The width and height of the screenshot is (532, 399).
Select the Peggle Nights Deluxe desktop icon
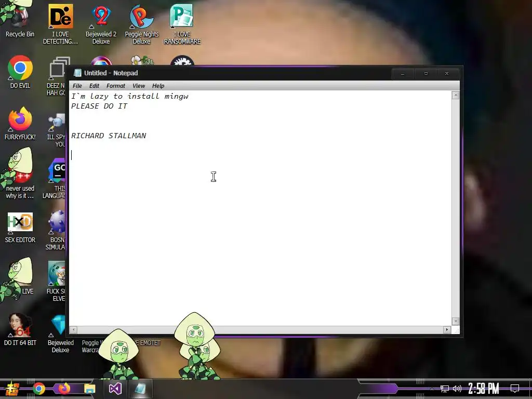[x=141, y=24]
